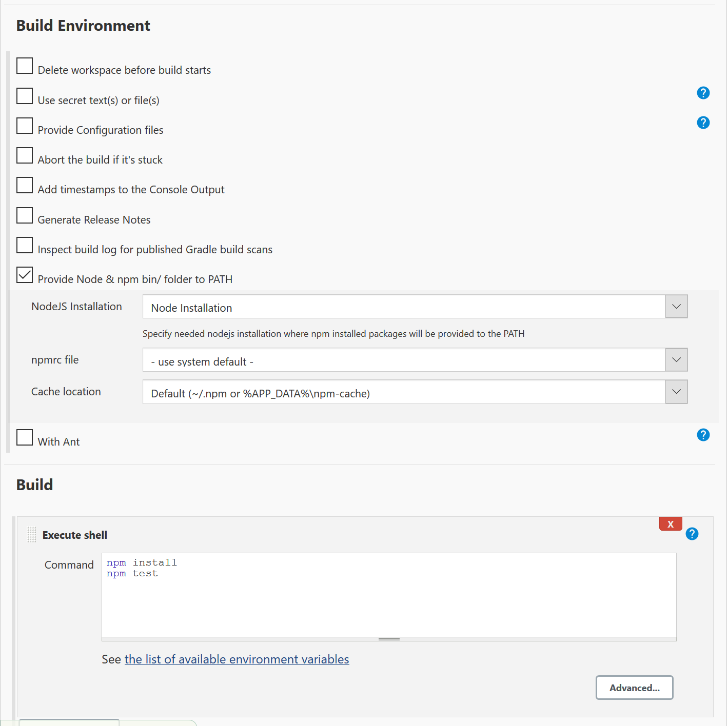Click inside the Command shell text area
Screen dimensions: 728x726
tap(389, 595)
